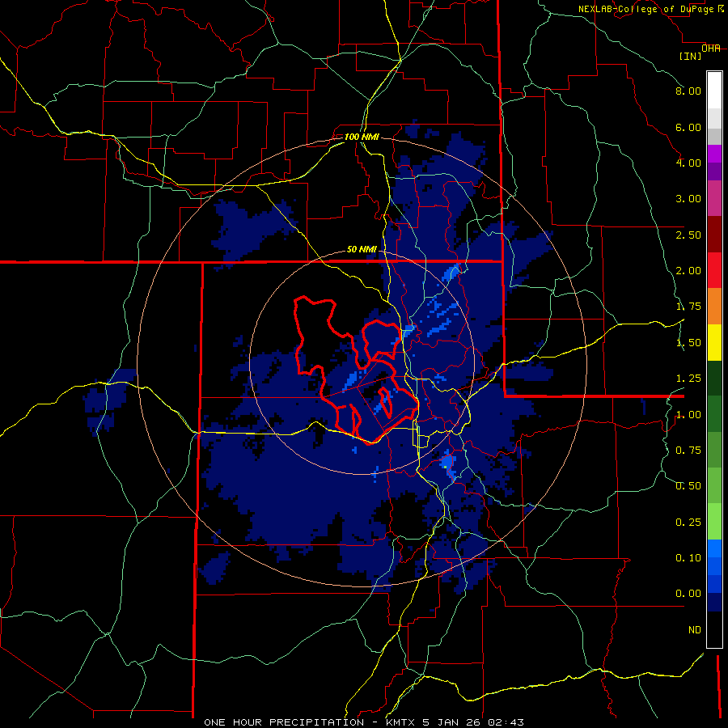Image resolution: width=728 pixels, height=728 pixels.
Task: Click the NEXLAB-College of DuPage watermark text
Action: [652, 9]
